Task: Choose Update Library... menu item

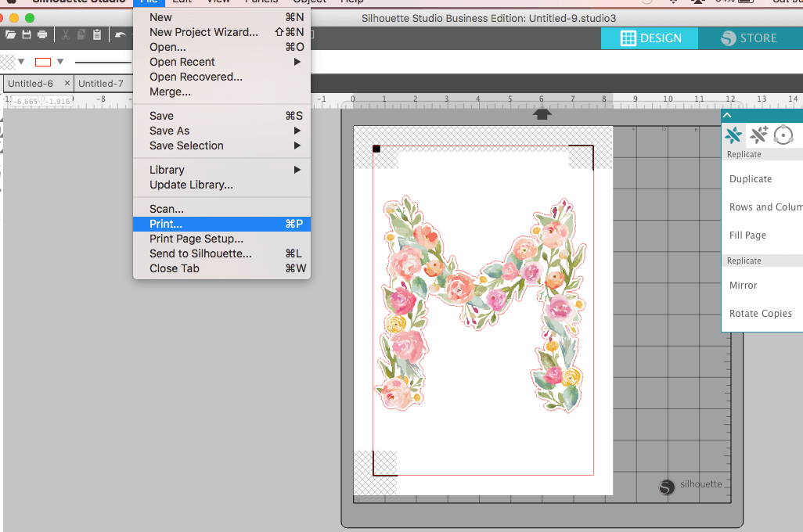Action: coord(221,185)
